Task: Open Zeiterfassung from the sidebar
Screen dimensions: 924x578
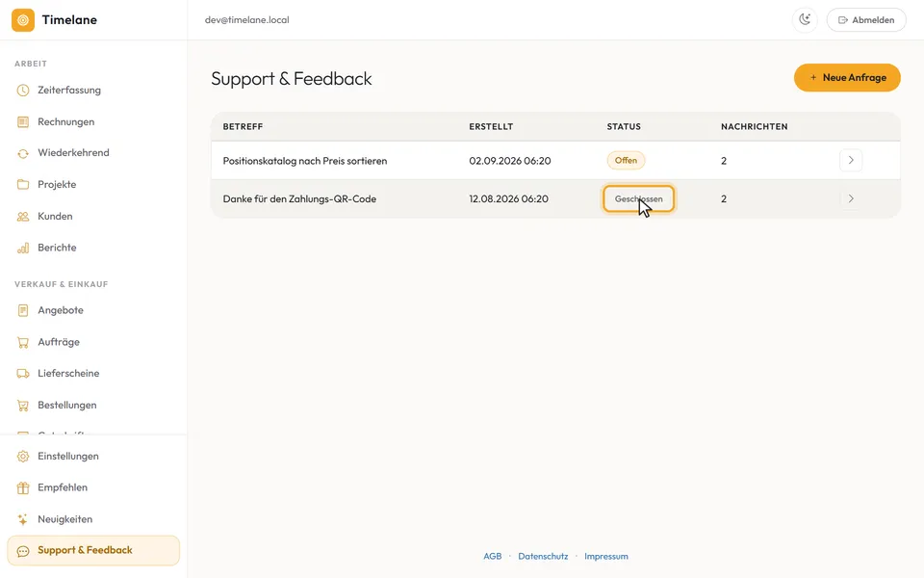Action: [93, 91]
